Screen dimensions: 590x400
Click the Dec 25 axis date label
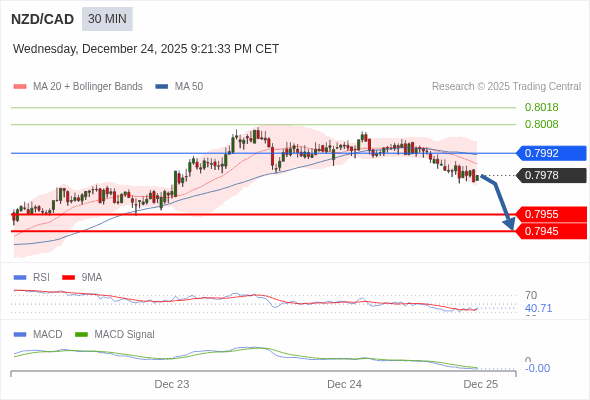point(481,384)
